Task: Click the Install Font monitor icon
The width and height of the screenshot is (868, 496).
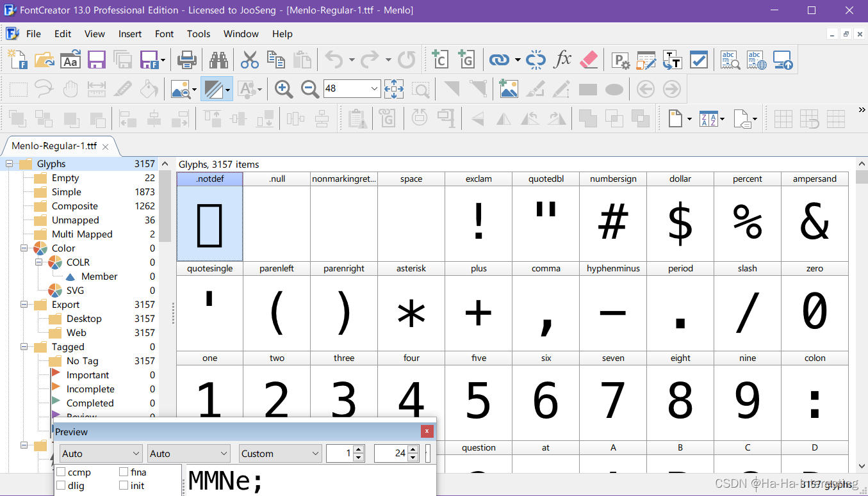Action: click(783, 60)
